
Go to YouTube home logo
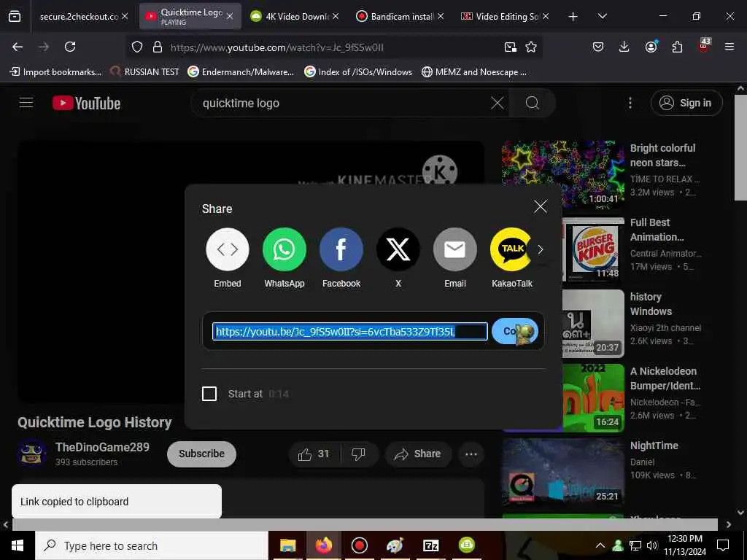86,103
